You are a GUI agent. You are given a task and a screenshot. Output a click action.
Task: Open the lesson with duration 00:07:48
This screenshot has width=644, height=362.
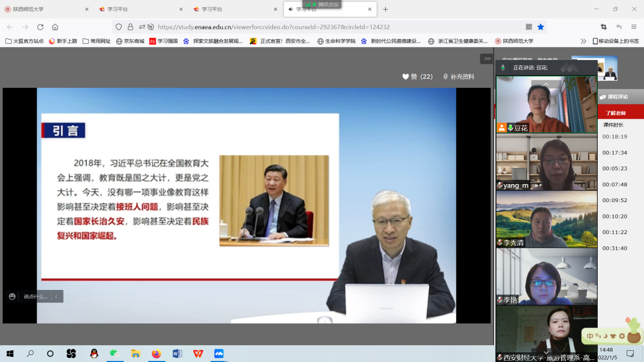click(615, 184)
